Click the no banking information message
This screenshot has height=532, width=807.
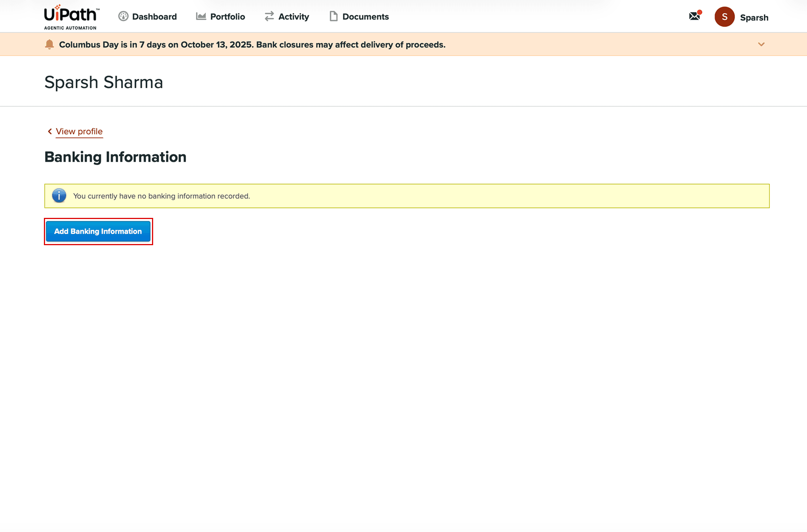(x=162, y=196)
